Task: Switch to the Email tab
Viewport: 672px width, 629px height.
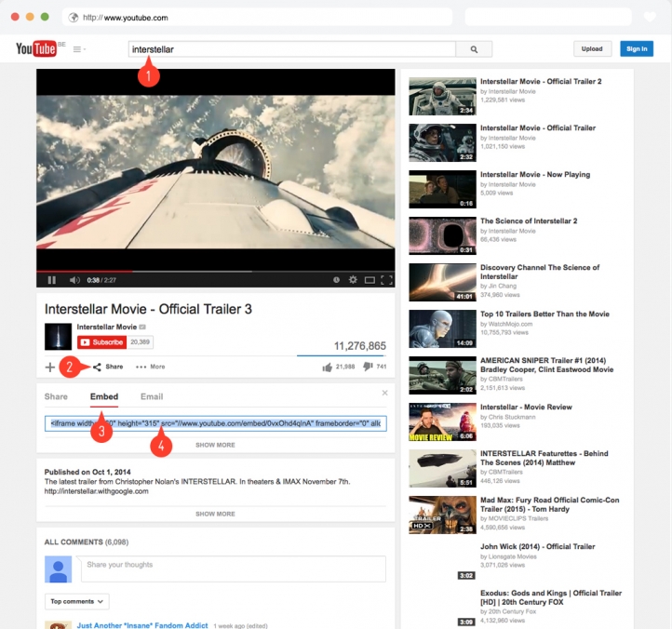Action: click(x=152, y=396)
